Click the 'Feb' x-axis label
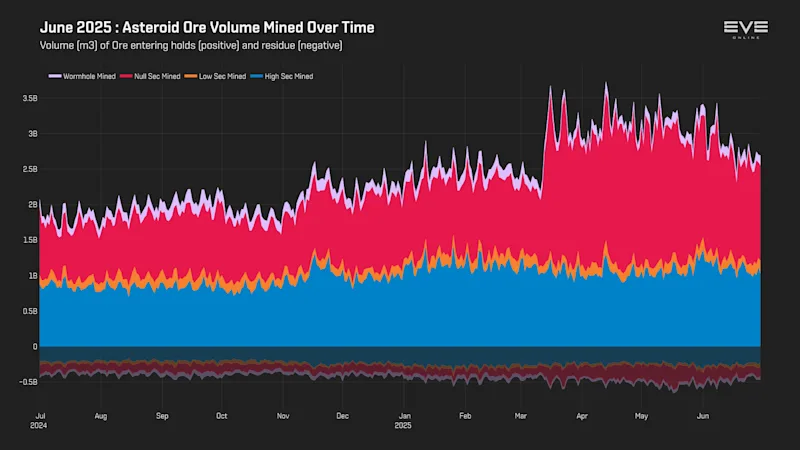This screenshot has height=450, width=800. 465,416
